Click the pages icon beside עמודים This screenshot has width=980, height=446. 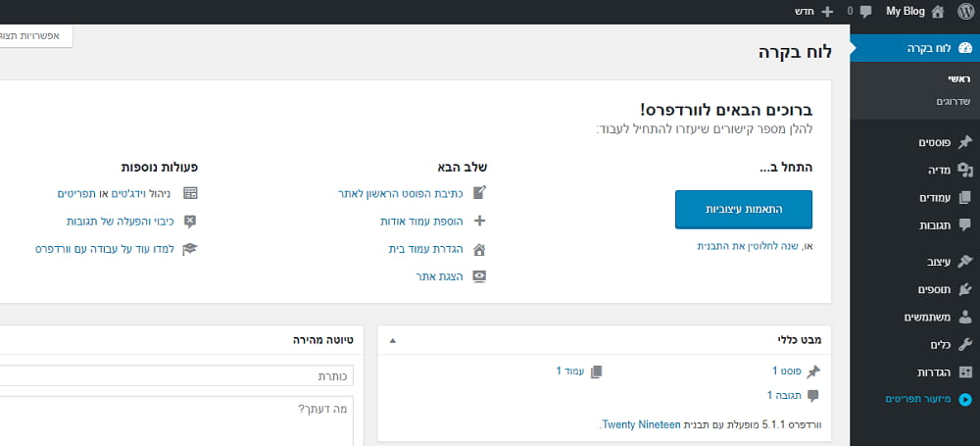(x=965, y=198)
